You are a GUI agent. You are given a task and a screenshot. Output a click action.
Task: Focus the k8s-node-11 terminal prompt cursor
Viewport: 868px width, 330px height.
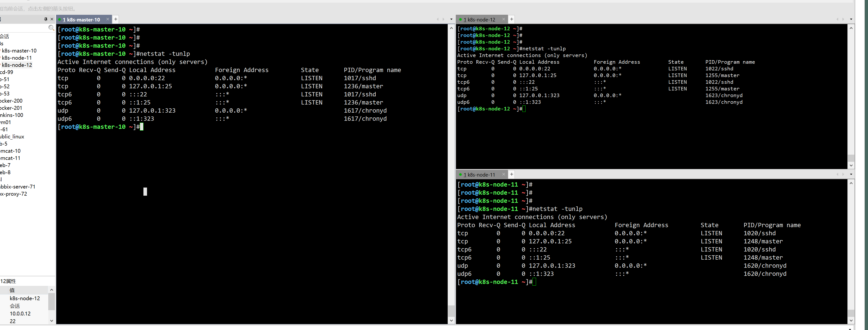(534, 282)
